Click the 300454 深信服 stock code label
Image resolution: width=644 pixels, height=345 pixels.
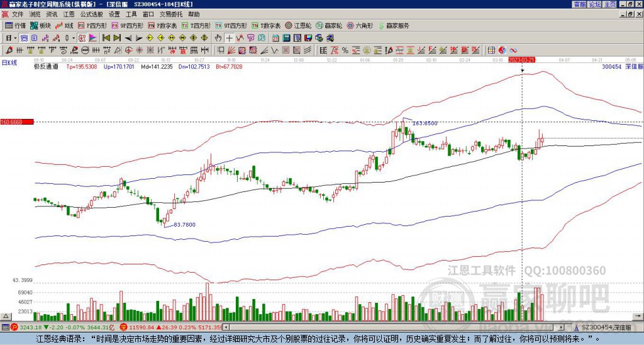pyautogui.click(x=622, y=66)
